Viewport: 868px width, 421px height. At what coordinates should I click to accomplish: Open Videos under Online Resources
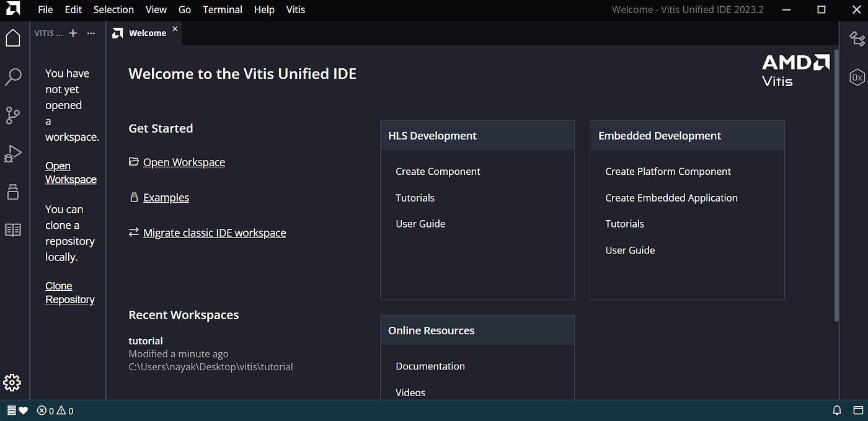tap(410, 392)
